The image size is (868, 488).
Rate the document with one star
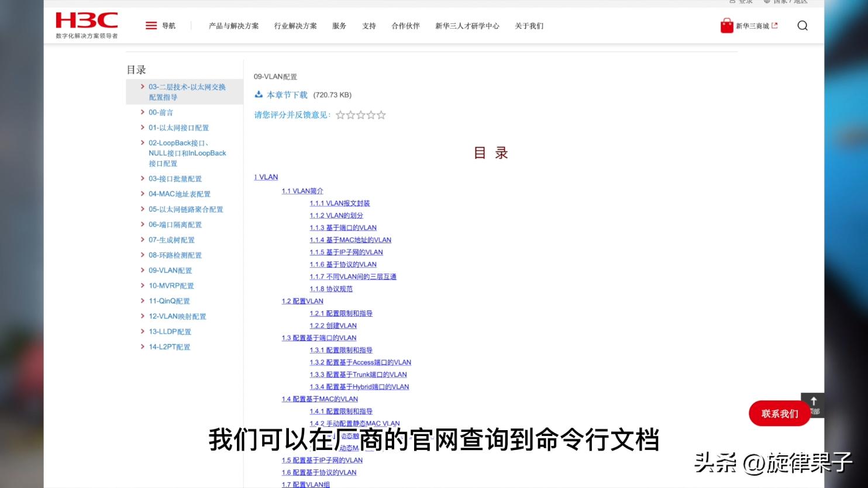[x=340, y=115]
